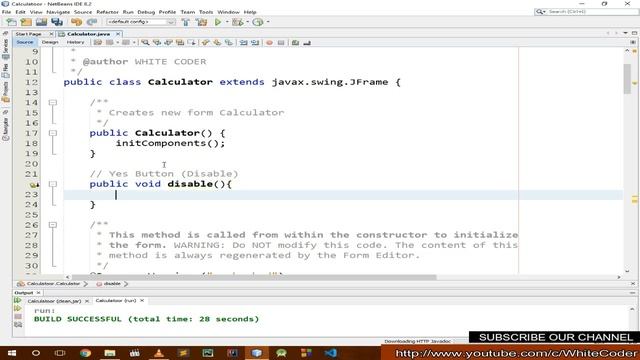Open VLC media player from the taskbar
Image resolution: width=640 pixels, height=360 pixels.
(x=159, y=353)
